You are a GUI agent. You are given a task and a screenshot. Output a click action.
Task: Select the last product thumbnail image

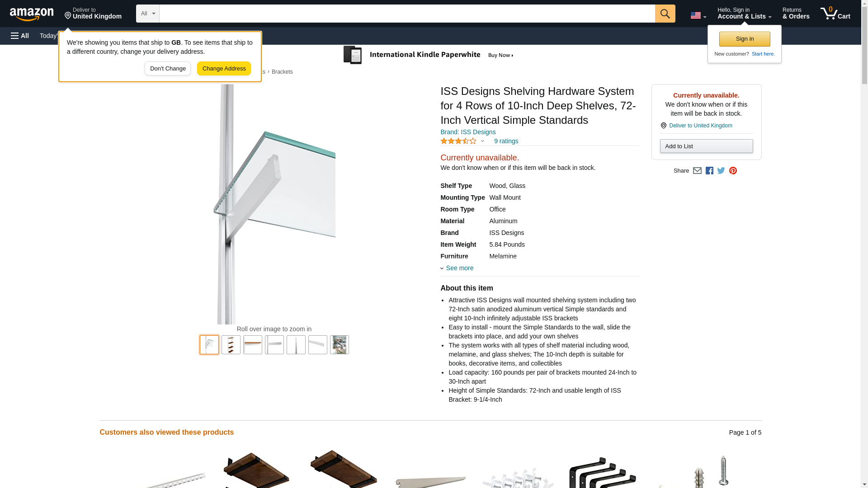click(x=340, y=345)
